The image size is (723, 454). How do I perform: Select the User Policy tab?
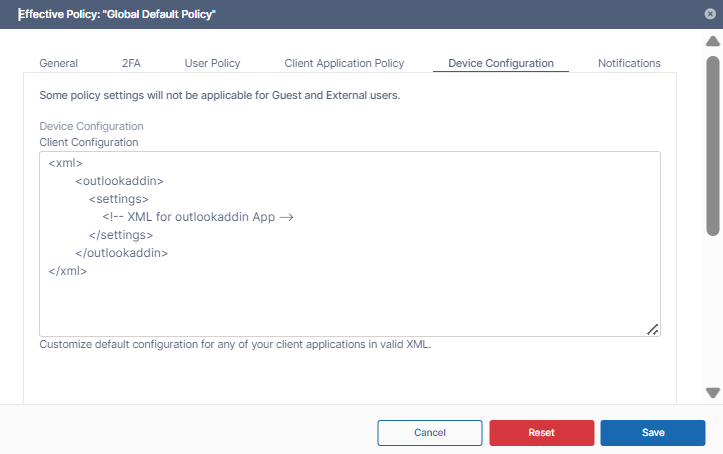tap(212, 63)
